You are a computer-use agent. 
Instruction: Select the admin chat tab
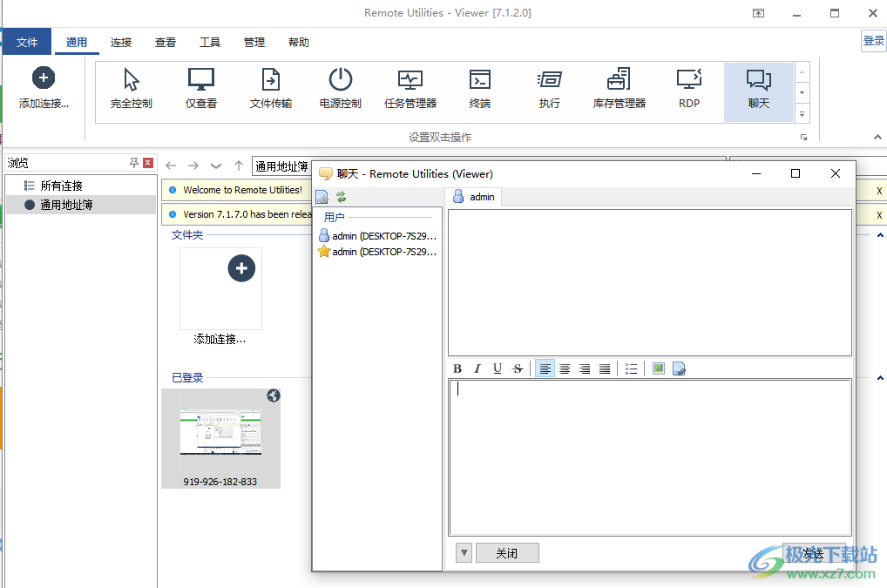click(x=474, y=197)
